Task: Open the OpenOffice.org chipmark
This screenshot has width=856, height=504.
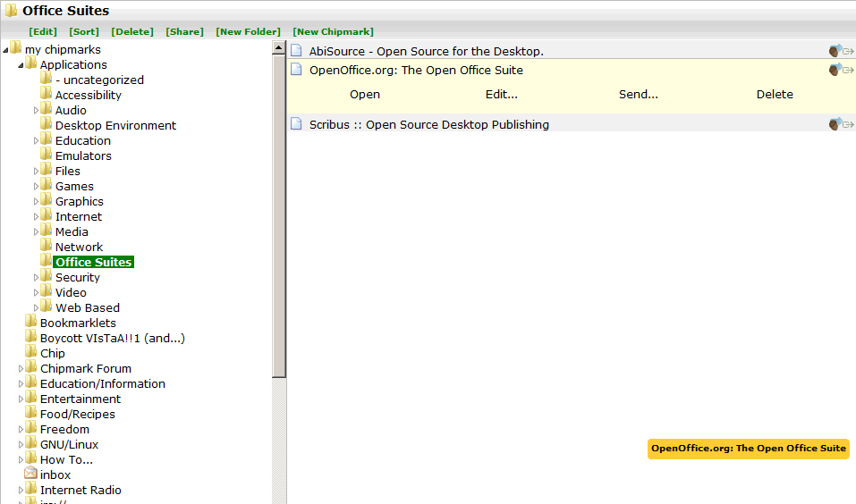Action: coord(365,95)
